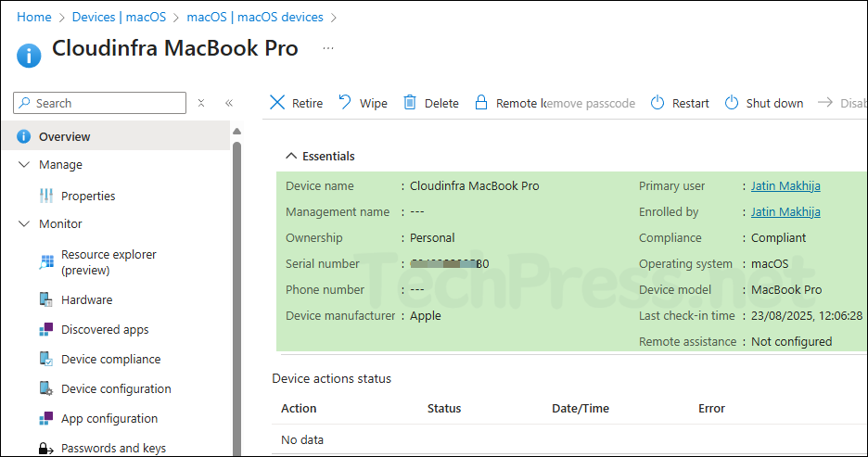Open the Overview page
Image resolution: width=868 pixels, height=457 pixels.
click(x=116, y=136)
